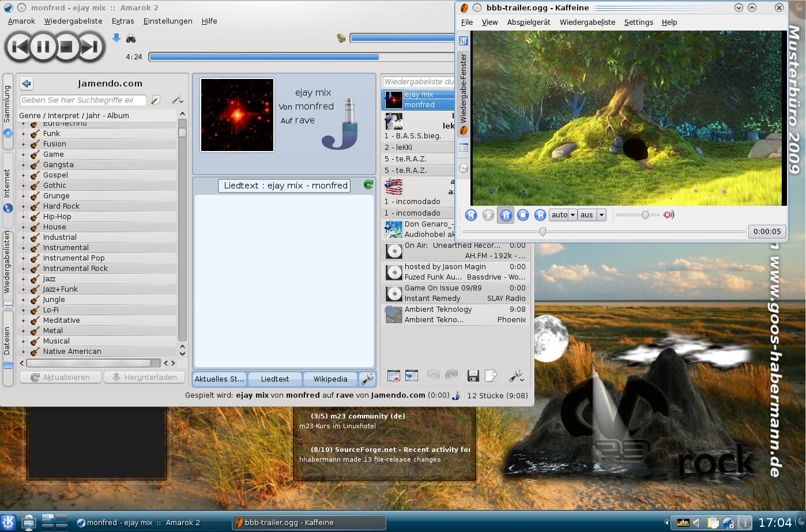
Task: Click the binoculars icon in Amarok toolbar
Action: pyautogui.click(x=131, y=38)
